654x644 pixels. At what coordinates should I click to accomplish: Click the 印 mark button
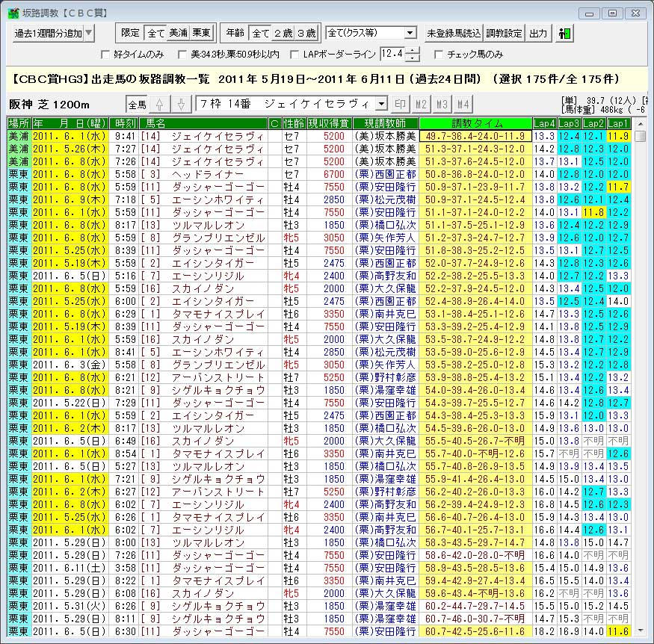pyautogui.click(x=401, y=104)
